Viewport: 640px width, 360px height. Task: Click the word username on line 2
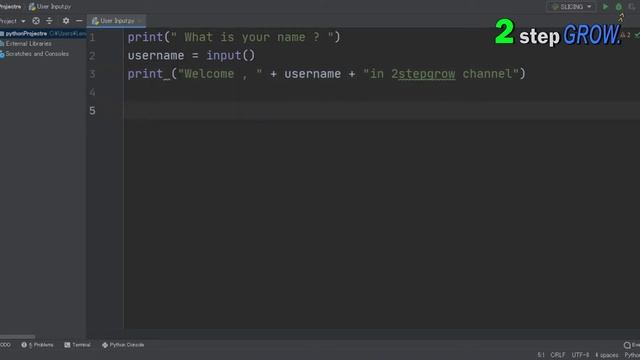156,56
